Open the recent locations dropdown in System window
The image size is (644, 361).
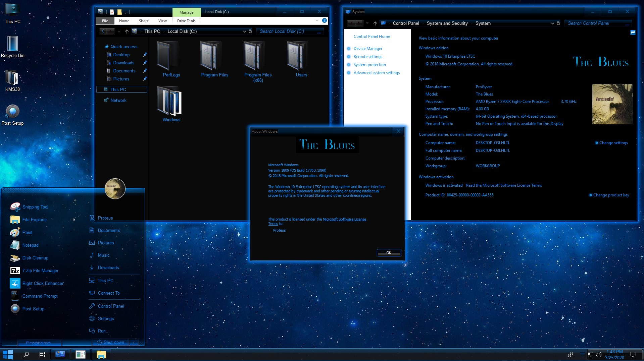[x=367, y=23]
